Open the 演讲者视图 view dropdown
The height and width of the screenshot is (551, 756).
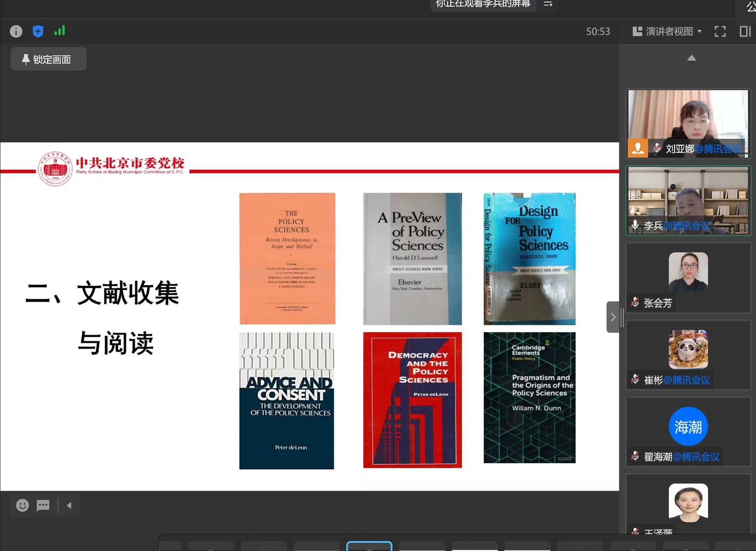point(667,31)
